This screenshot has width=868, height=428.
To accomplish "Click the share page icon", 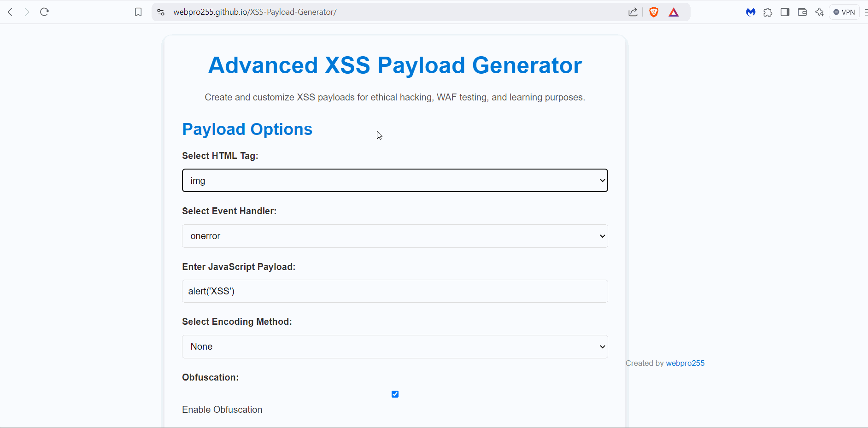I will 633,12.
